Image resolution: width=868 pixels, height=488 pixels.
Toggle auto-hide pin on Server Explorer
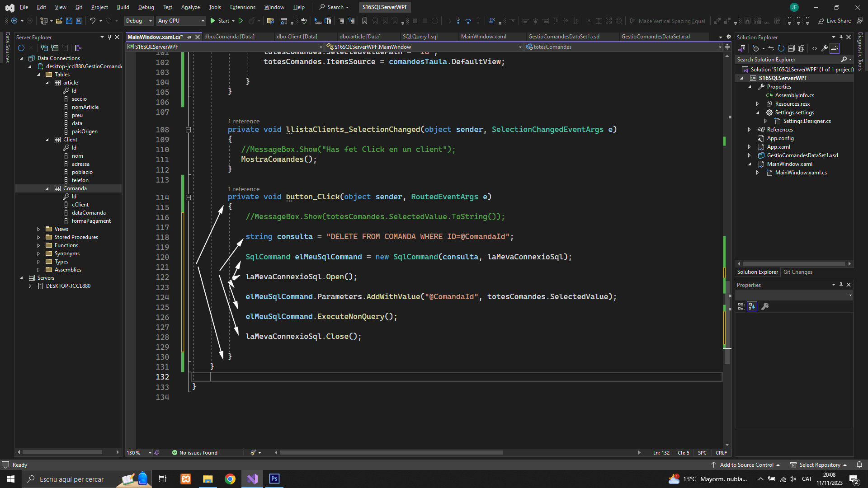109,37
